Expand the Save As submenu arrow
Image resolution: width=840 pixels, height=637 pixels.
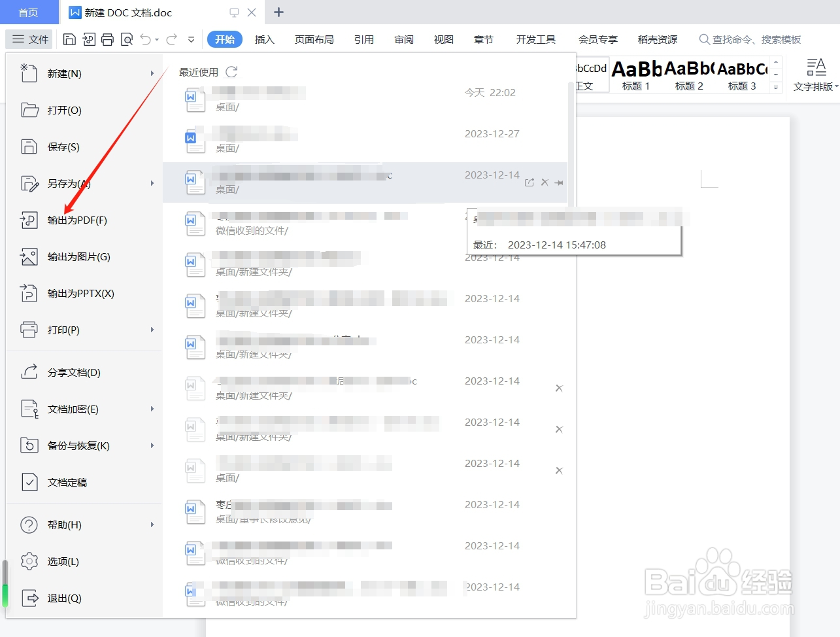click(x=152, y=183)
